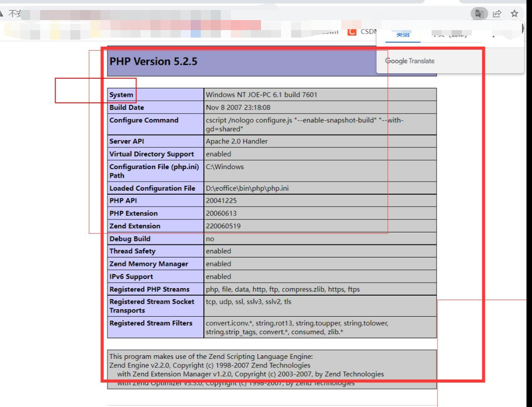
Task: Click the Thread Safety row label
Action: point(132,251)
